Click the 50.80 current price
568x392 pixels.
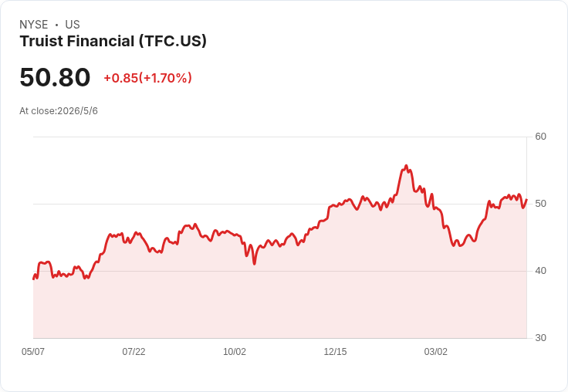coord(55,77)
